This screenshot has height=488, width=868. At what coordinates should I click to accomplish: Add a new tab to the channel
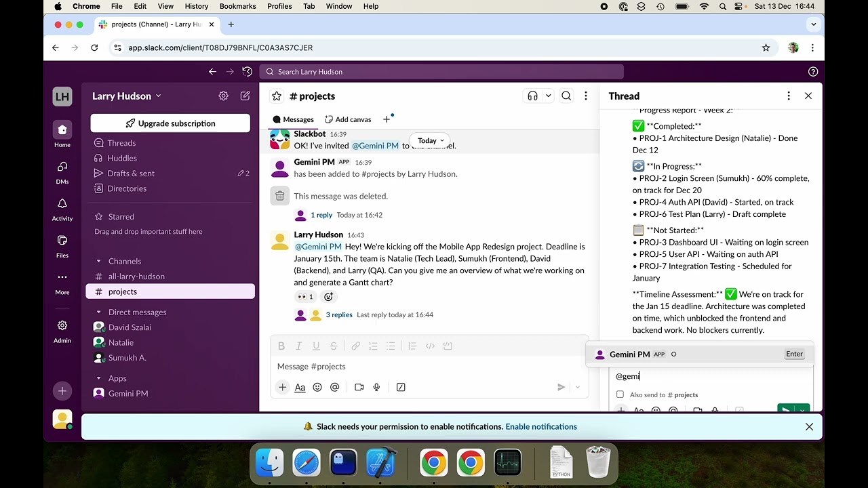click(387, 119)
